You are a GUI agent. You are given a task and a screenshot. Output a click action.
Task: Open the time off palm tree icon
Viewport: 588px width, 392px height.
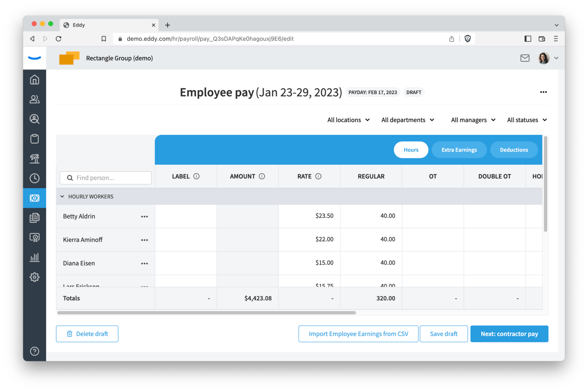[x=35, y=158]
